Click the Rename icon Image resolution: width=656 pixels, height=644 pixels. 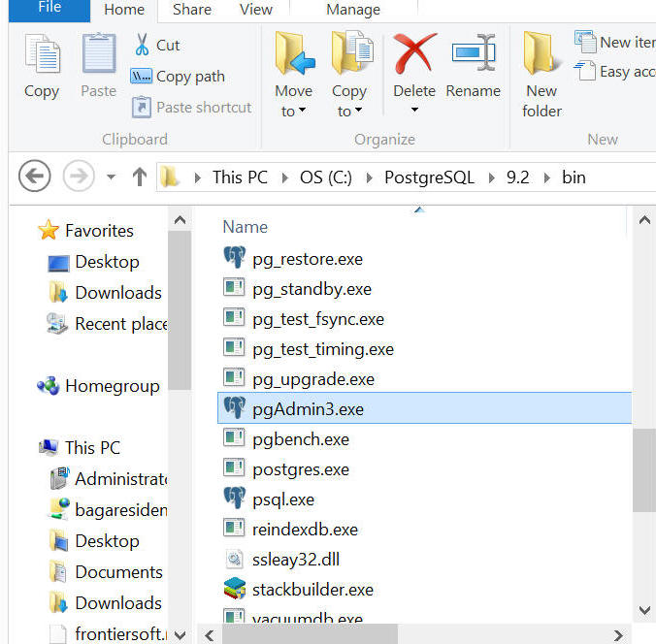coord(474,53)
